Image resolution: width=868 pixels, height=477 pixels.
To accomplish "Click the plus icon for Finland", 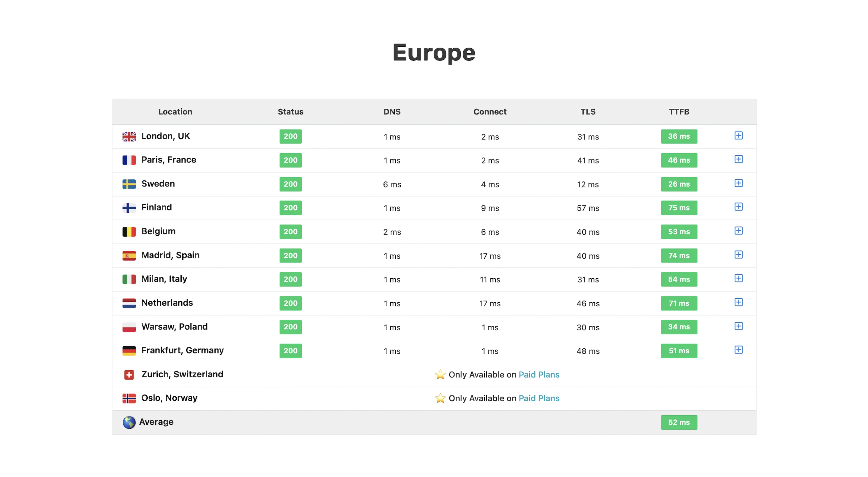I will click(x=738, y=207).
